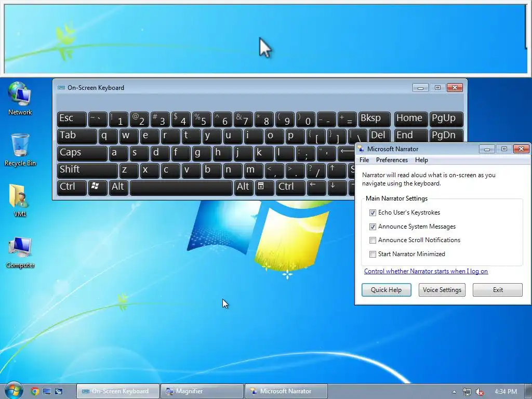Viewport: 532px width, 399px height.
Task: Open the Network desktop icon
Action: click(20, 98)
